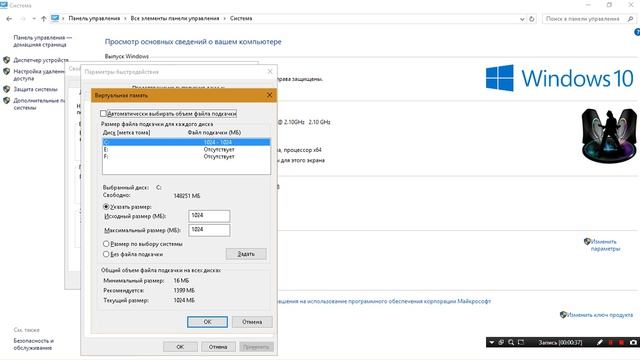Refresh the System control panel page
The height and width of the screenshot is (360, 640).
pyautogui.click(x=531, y=19)
